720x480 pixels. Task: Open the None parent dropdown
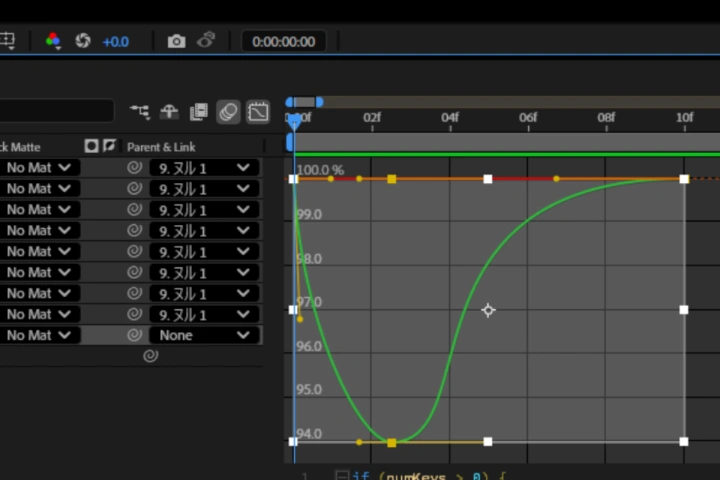[x=204, y=335]
